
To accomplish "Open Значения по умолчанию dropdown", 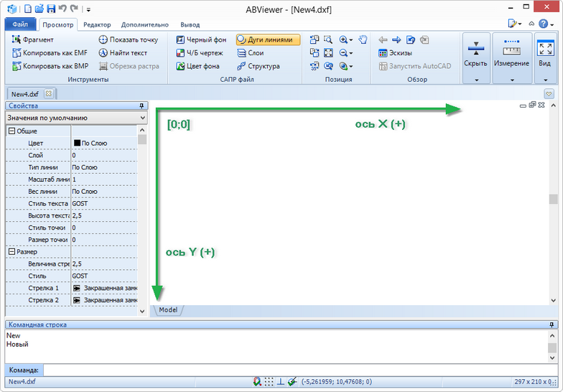I will tap(75, 117).
